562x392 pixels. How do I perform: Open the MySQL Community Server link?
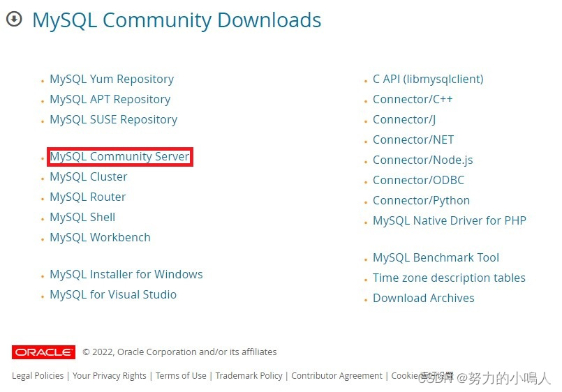119,156
